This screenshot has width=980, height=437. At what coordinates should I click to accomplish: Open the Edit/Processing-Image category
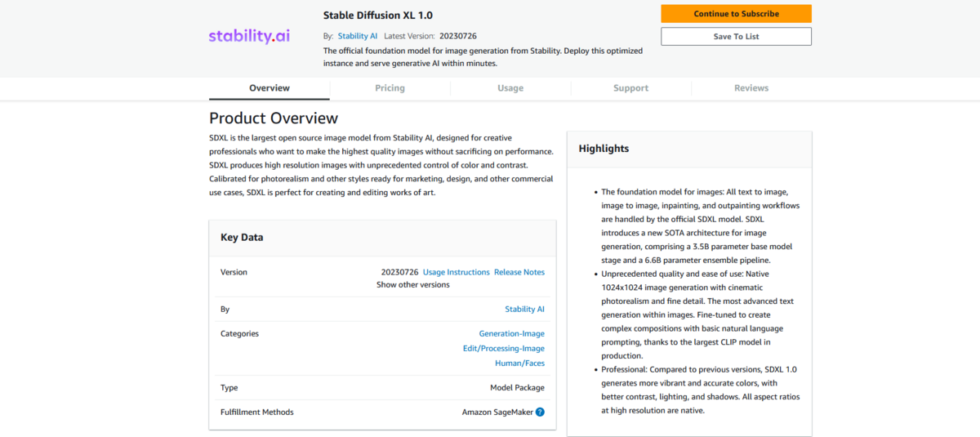tap(504, 349)
